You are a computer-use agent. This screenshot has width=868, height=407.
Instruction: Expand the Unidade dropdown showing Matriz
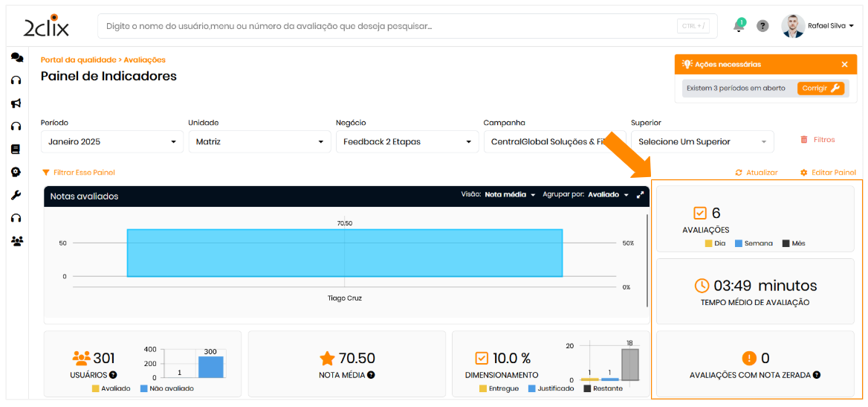point(259,141)
